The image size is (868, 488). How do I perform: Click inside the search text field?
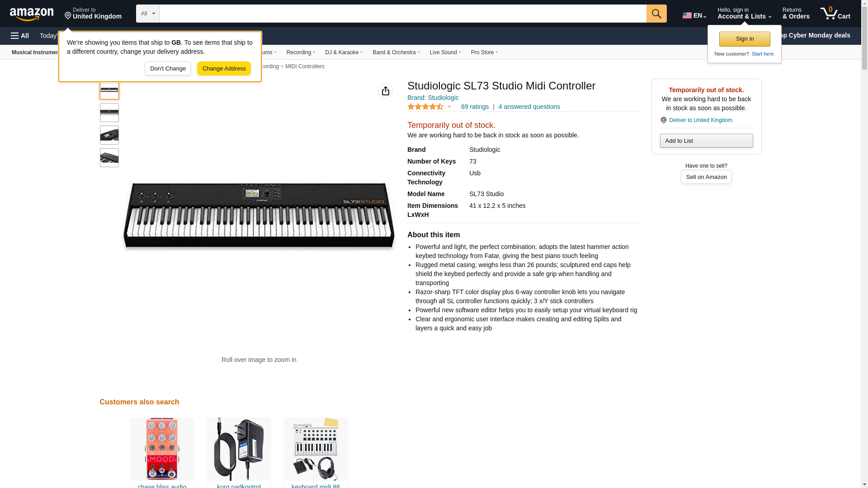coord(402,14)
